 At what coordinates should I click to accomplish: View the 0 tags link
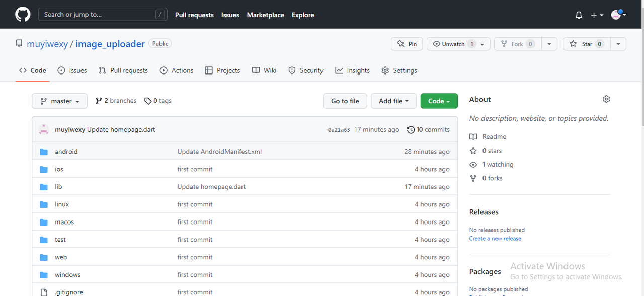pyautogui.click(x=158, y=101)
